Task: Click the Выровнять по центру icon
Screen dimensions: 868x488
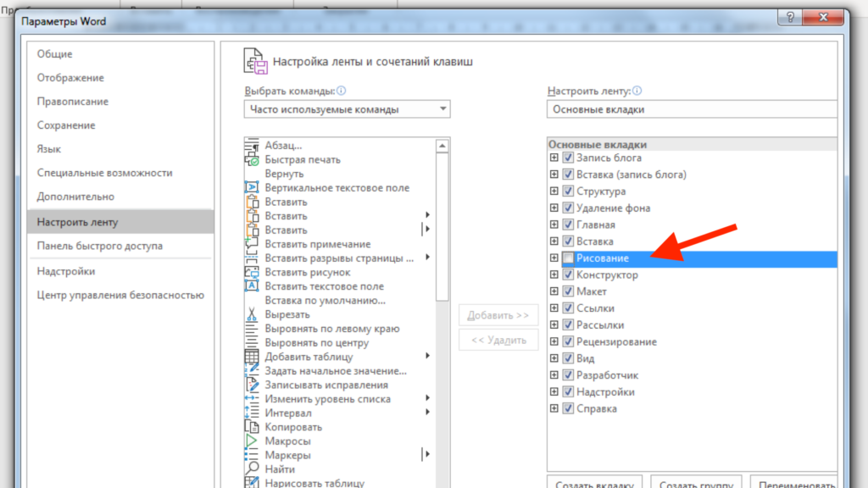Action: [252, 342]
